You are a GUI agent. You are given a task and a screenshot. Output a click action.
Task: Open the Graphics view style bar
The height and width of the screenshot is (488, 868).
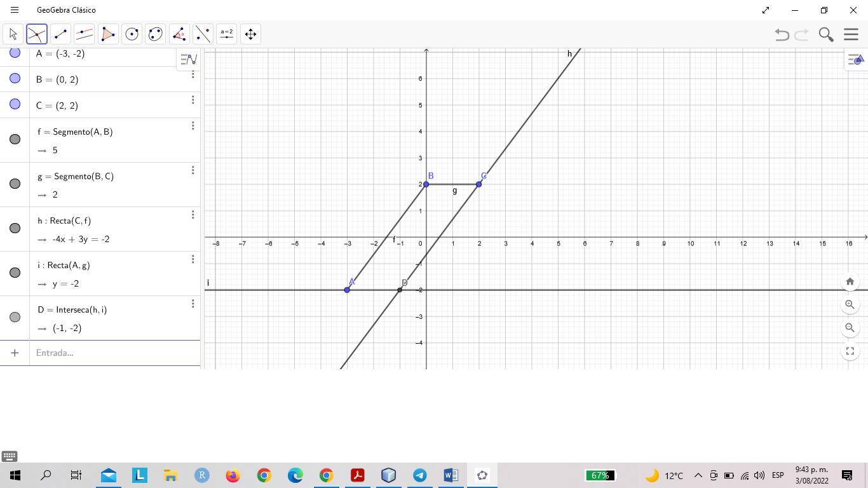point(857,60)
